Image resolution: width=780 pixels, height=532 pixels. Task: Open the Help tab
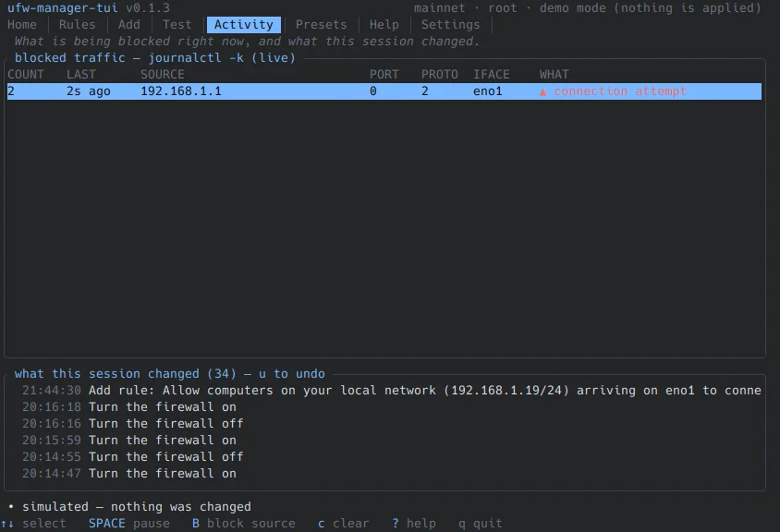[x=384, y=24]
